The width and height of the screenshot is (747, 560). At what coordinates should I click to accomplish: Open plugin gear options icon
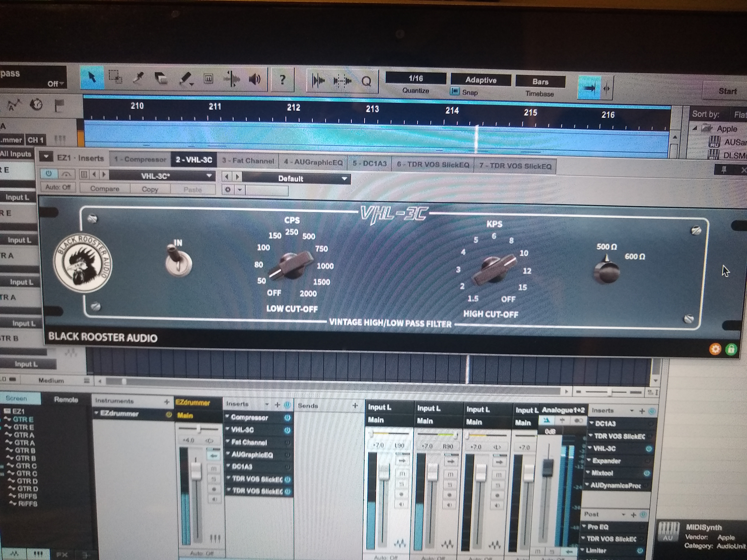point(228,190)
